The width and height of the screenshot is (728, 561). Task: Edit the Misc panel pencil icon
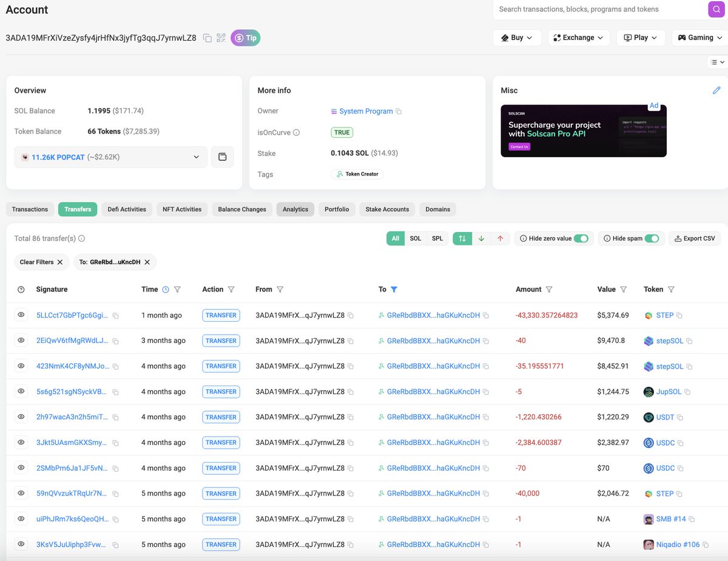tap(716, 90)
